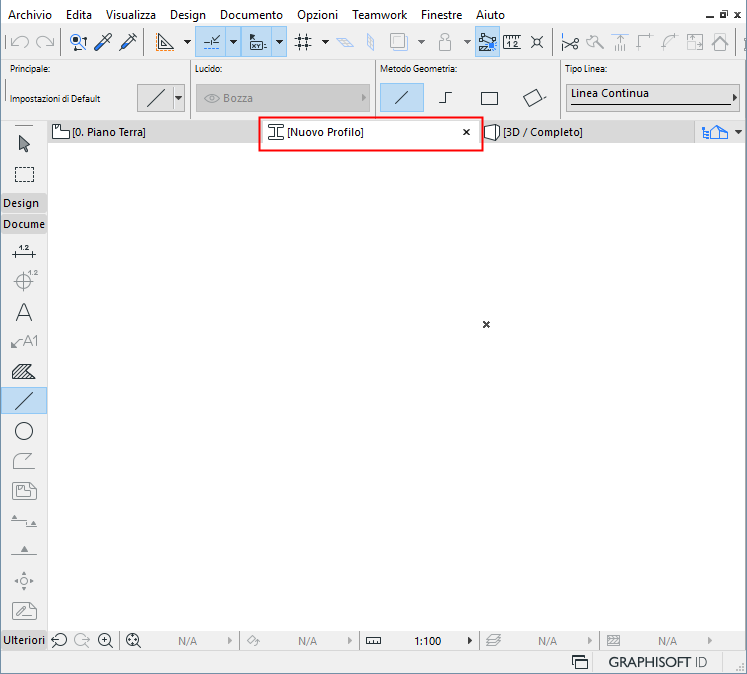This screenshot has width=747, height=674.
Task: Click the zoom in magnifier icon
Action: pyautogui.click(x=105, y=641)
